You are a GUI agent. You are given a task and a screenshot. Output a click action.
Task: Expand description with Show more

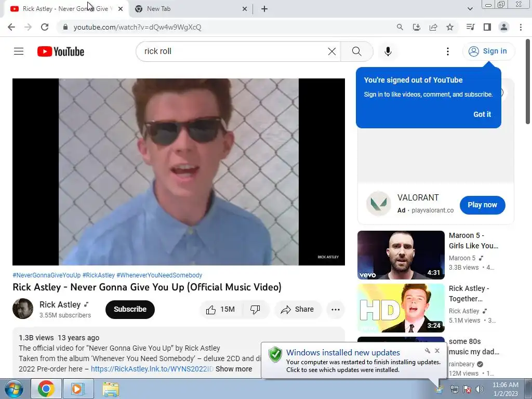[x=234, y=369]
